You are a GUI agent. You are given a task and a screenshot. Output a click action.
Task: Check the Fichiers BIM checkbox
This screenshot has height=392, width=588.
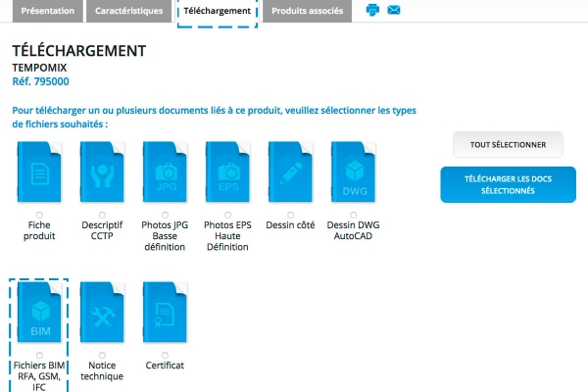click(39, 355)
